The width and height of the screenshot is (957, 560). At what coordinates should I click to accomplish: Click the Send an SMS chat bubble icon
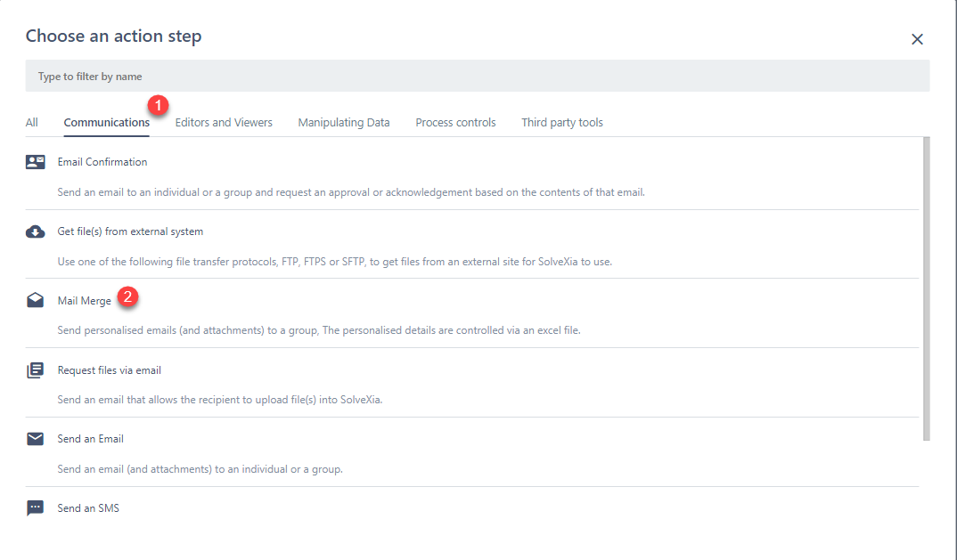36,508
